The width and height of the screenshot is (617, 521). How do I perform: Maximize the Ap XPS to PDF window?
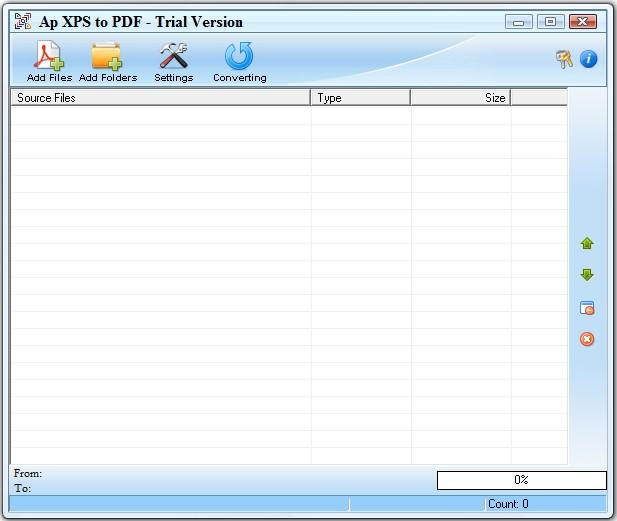pos(550,22)
